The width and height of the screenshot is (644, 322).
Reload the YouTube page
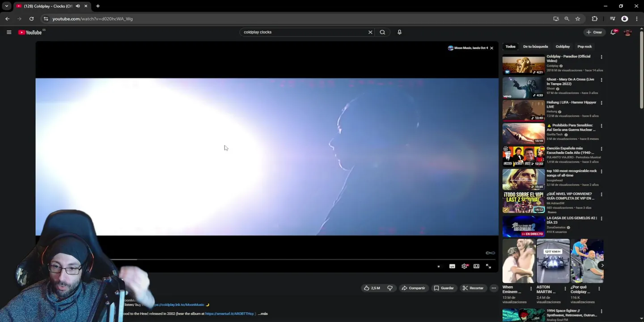pyautogui.click(x=31, y=19)
